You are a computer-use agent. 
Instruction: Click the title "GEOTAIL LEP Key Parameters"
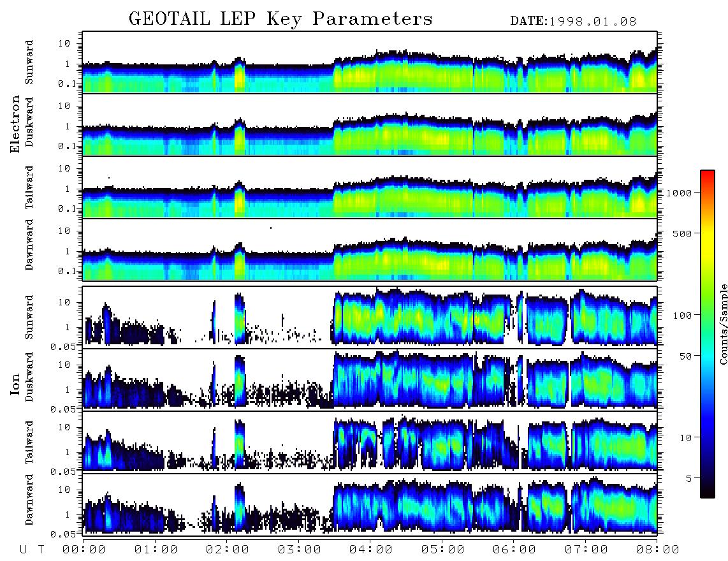pos(280,19)
